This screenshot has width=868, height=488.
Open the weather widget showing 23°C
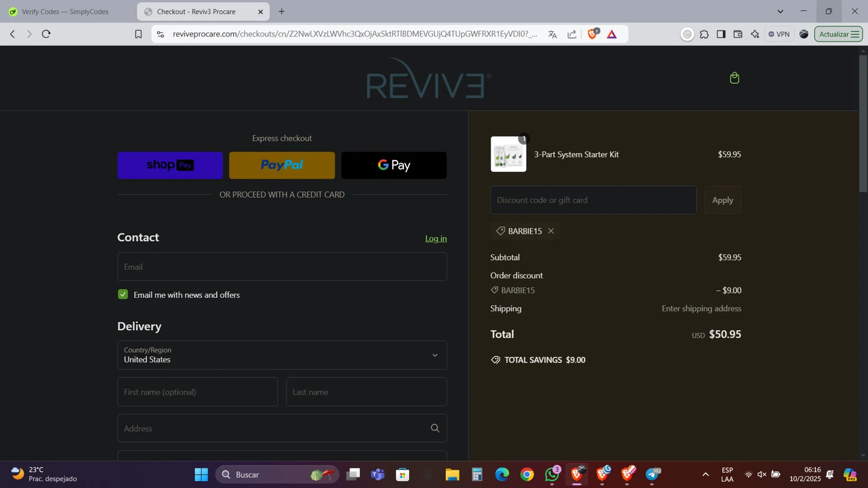point(44,475)
